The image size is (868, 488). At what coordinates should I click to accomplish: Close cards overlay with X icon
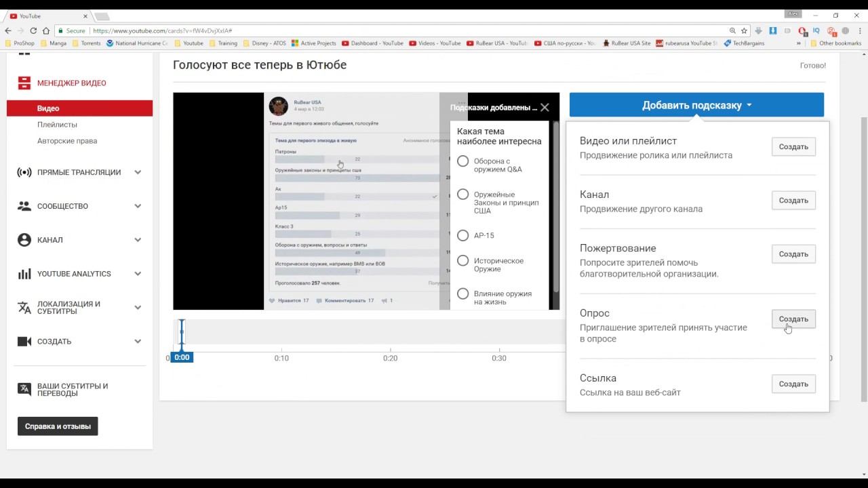(x=545, y=107)
